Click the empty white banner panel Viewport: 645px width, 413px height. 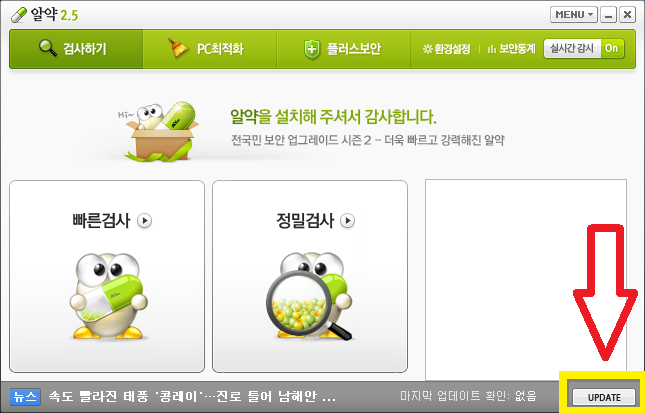coord(526,280)
